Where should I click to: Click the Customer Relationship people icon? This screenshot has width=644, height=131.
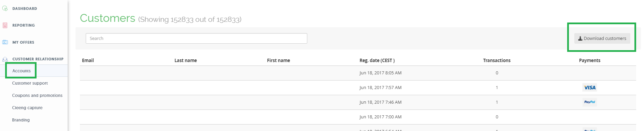coord(5,59)
